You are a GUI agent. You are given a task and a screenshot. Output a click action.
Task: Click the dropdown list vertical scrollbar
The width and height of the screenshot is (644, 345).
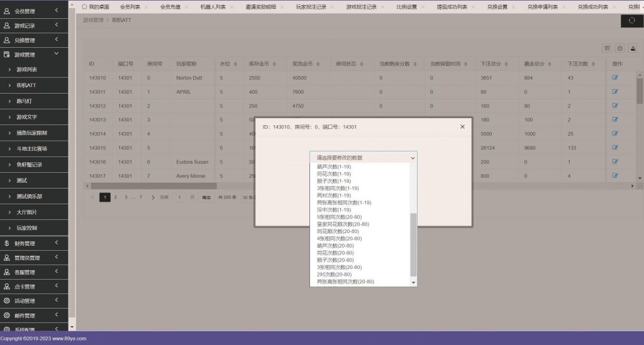click(413, 245)
